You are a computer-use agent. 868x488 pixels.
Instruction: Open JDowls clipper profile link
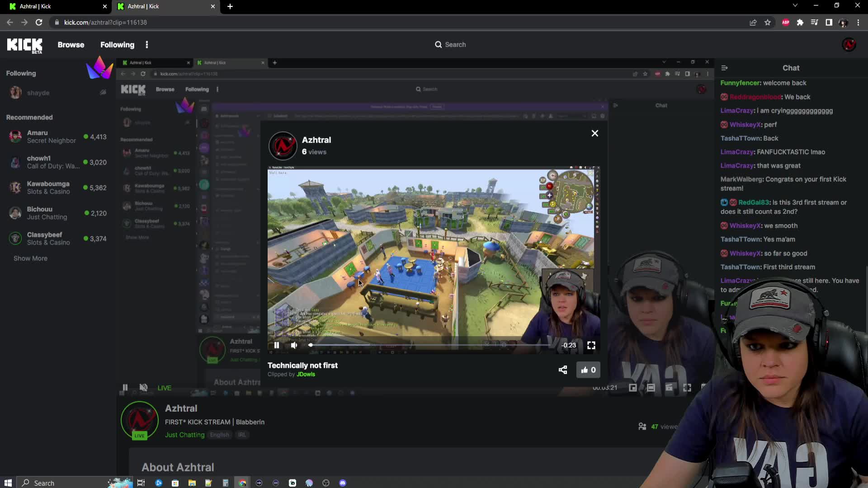[x=306, y=374]
